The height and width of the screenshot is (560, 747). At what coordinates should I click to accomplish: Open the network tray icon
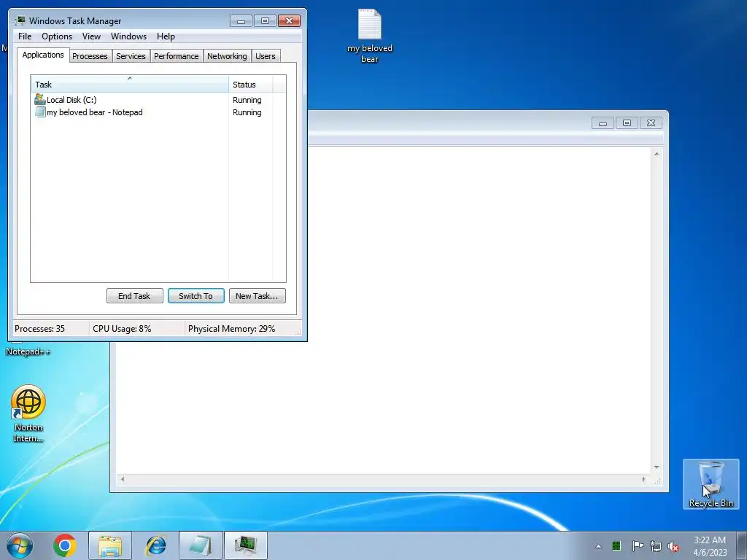[656, 546]
